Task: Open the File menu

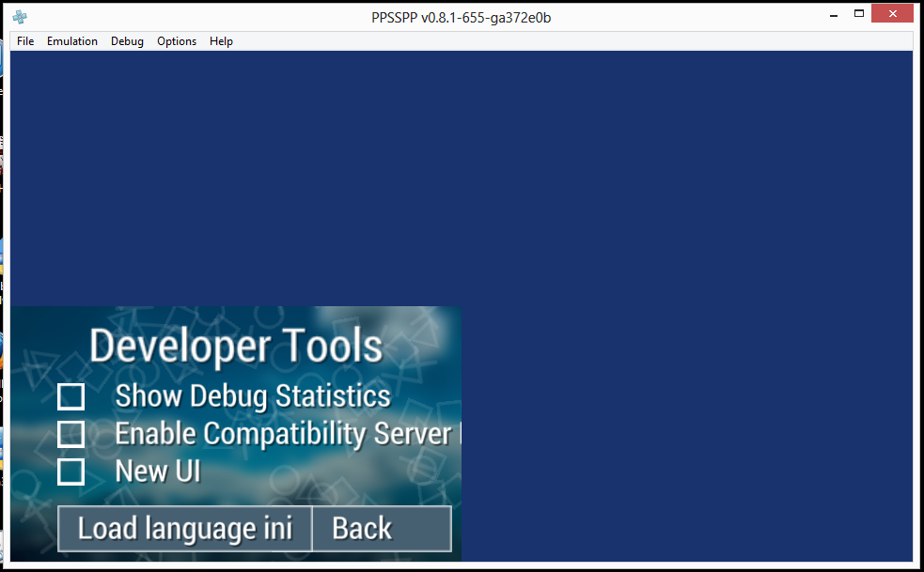Action: [25, 41]
